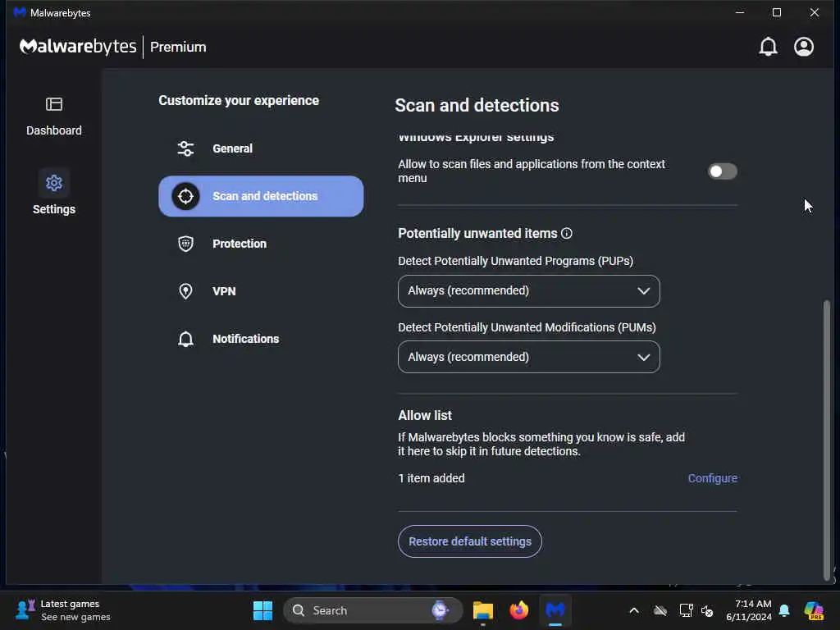Click the Notifications bell icon in the settings menu
The image size is (840, 630).
tap(185, 339)
